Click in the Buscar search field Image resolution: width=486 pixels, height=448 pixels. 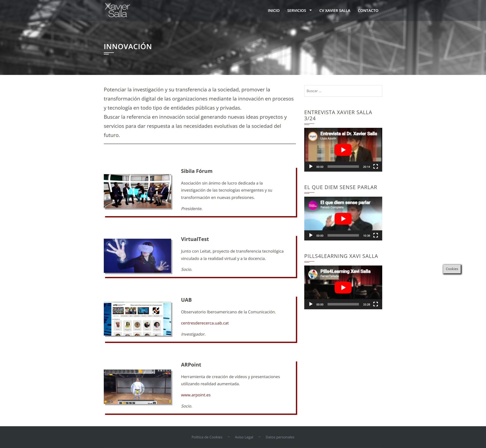(343, 91)
